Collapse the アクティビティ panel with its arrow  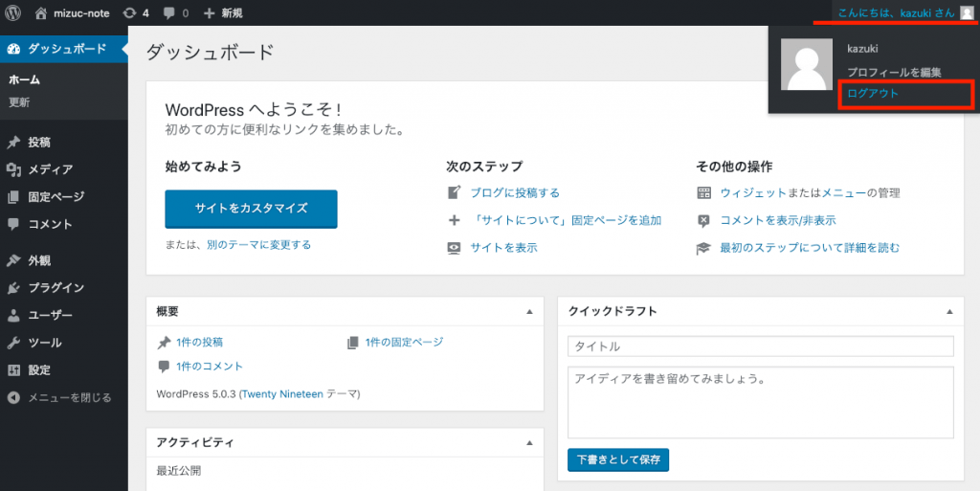529,443
